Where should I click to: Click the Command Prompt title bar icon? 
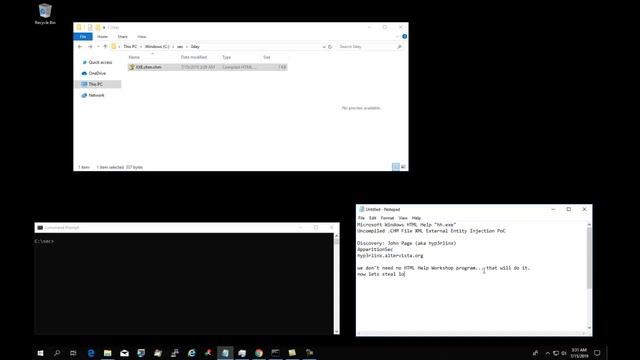pyautogui.click(x=40, y=228)
